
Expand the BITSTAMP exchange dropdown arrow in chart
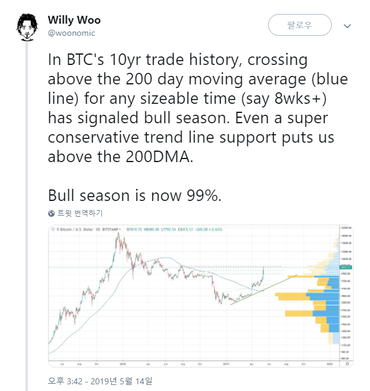click(120, 229)
